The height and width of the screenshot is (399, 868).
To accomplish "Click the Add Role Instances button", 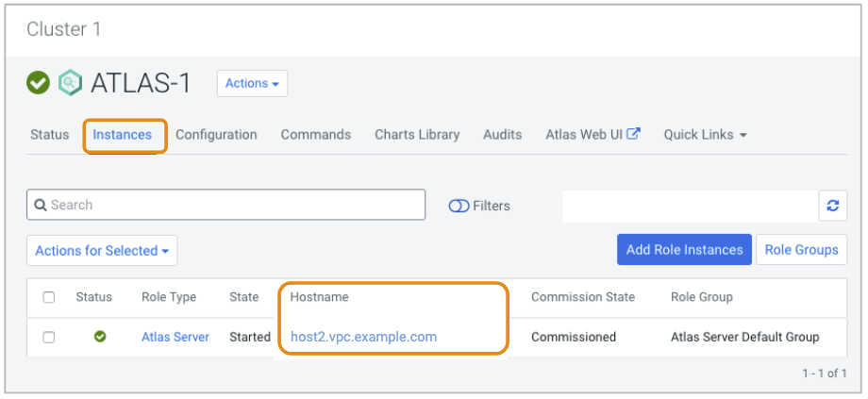I will click(684, 250).
